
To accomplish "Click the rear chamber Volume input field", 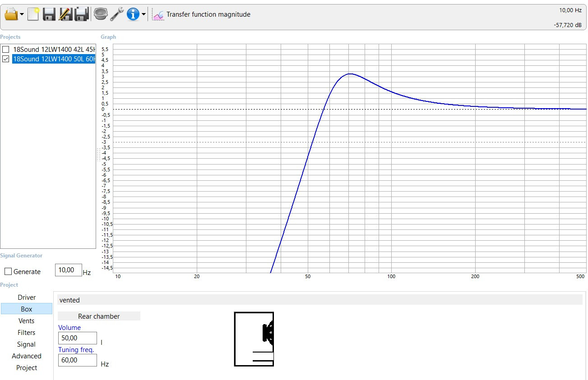I will pos(77,338).
